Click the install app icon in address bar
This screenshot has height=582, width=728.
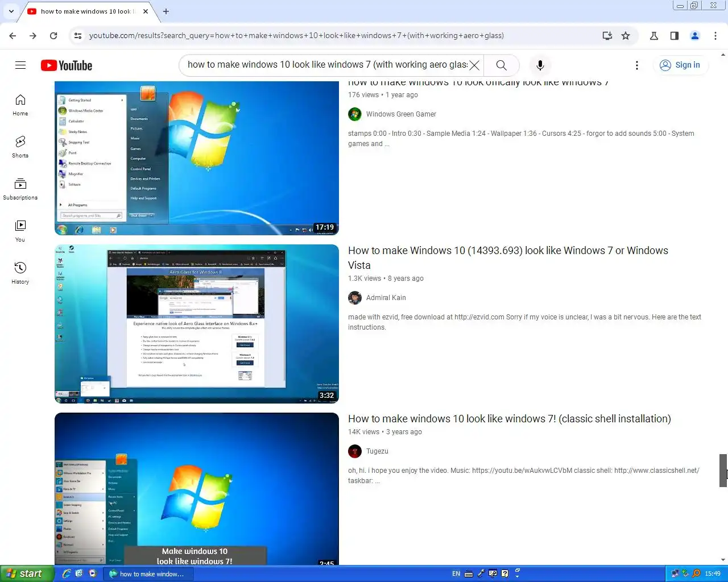(x=607, y=36)
